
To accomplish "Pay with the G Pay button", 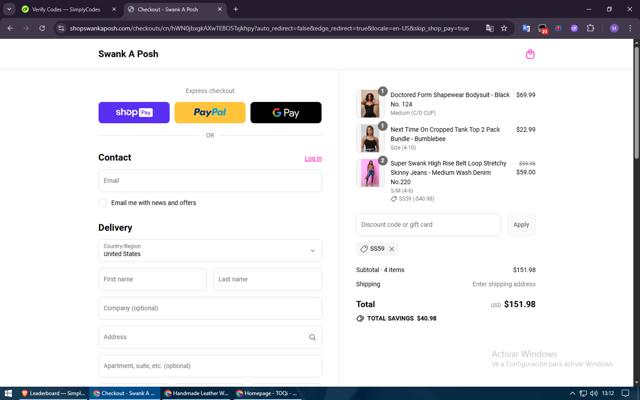I will [286, 112].
